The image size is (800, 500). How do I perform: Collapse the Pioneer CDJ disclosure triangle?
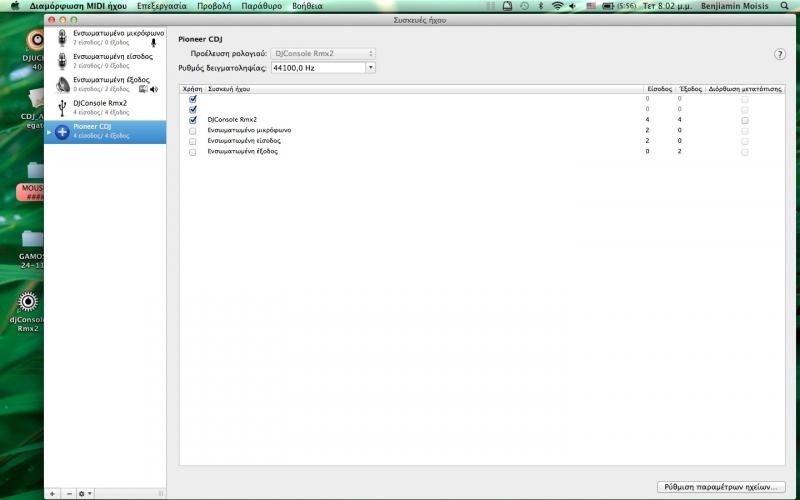[49, 132]
